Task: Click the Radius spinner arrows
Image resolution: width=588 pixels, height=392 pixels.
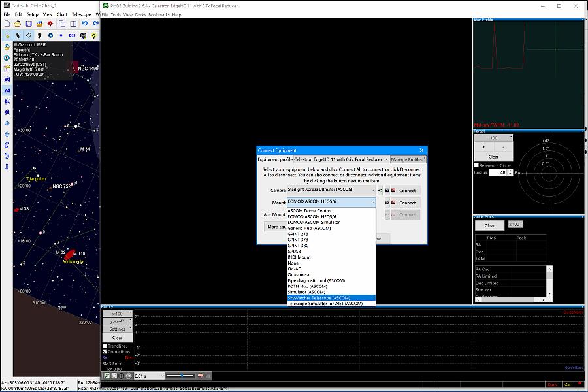Action: 510,172
